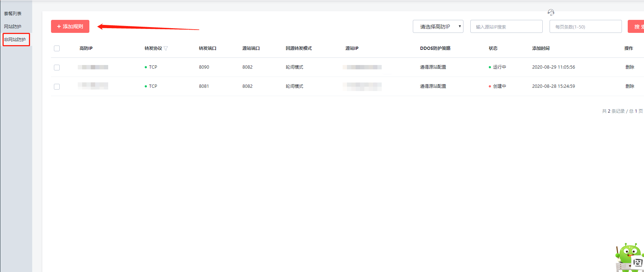Click the red 搜索 search button
The height and width of the screenshot is (272, 644).
point(636,26)
